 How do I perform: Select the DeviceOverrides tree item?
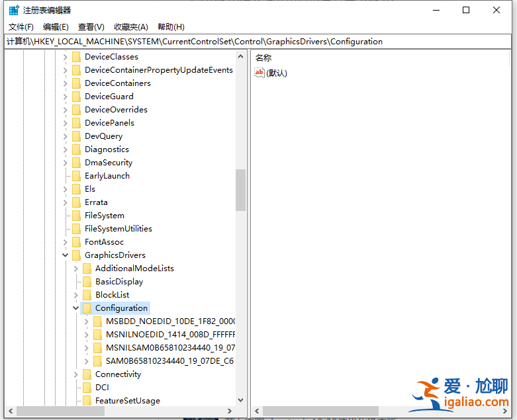(x=116, y=110)
